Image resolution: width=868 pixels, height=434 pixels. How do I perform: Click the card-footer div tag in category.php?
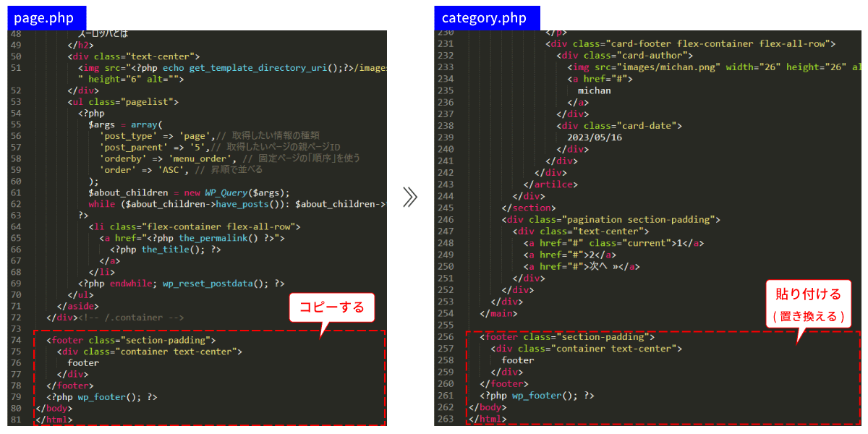click(690, 44)
